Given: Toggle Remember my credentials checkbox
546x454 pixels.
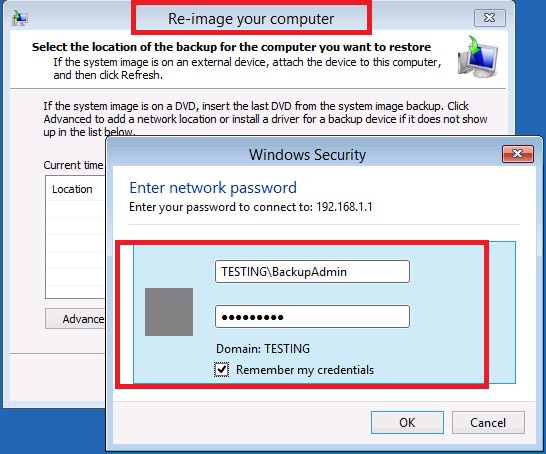Looking at the screenshot, I should click(221, 369).
